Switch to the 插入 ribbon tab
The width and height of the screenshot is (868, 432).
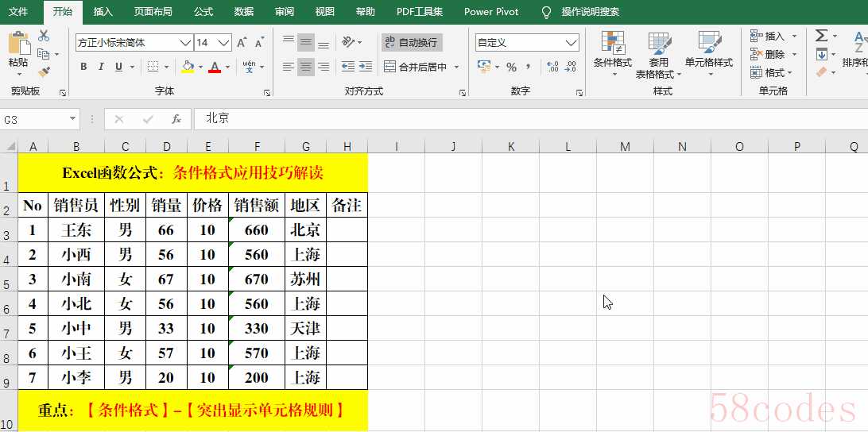coord(103,12)
